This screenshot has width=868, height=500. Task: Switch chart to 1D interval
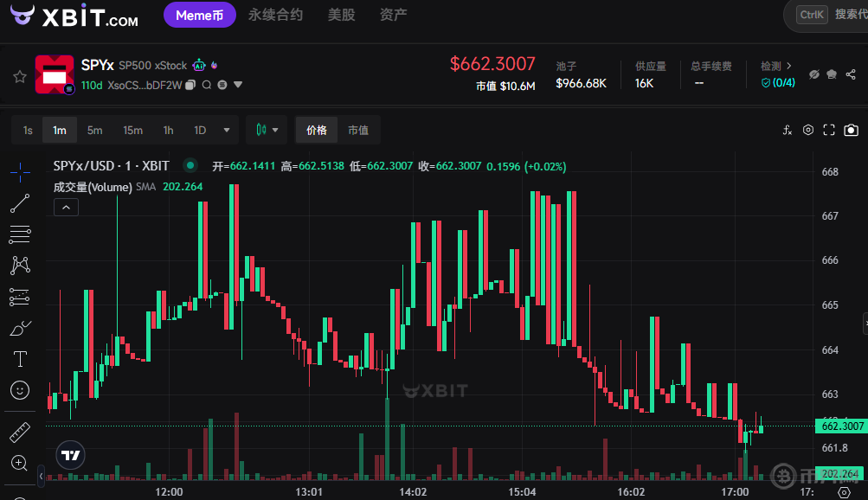(200, 130)
